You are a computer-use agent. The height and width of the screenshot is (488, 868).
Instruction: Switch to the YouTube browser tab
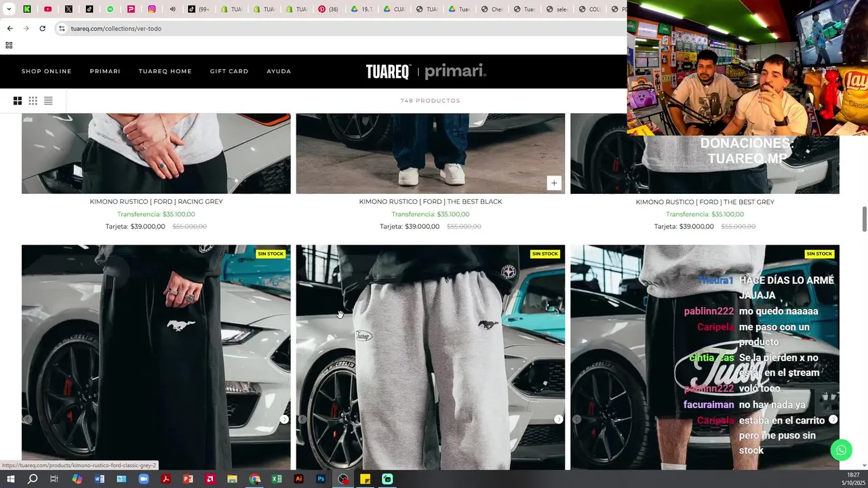47,9
